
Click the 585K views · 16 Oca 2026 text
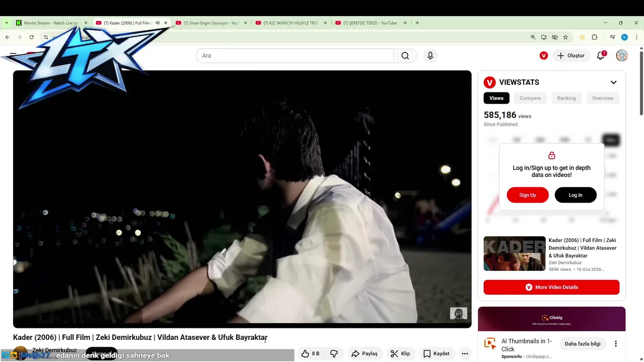[x=577, y=269]
